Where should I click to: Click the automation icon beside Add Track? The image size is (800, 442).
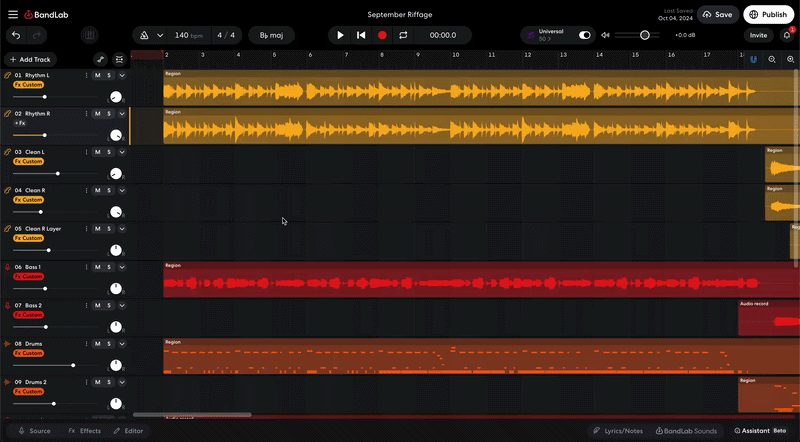100,59
